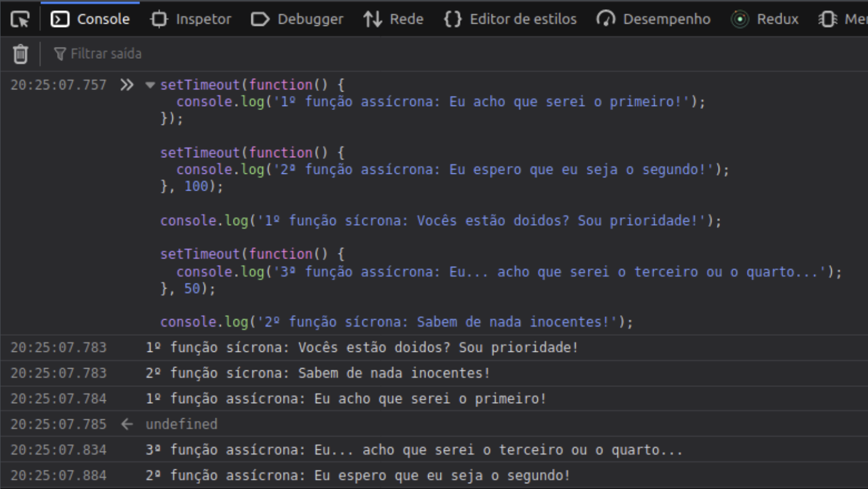This screenshot has height=489, width=868.
Task: Click the 'undefined' return value entry
Action: click(x=182, y=423)
